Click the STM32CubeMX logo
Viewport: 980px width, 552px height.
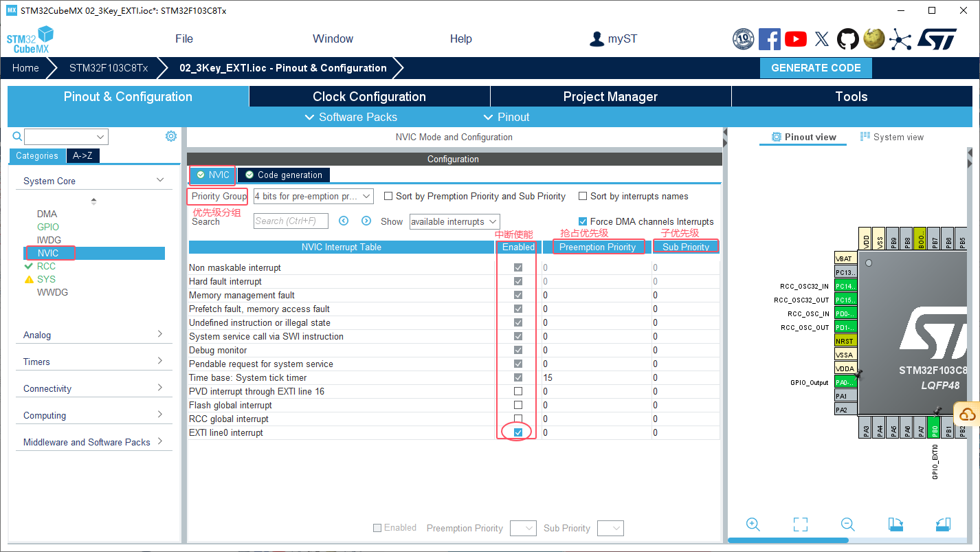pyautogui.click(x=30, y=39)
